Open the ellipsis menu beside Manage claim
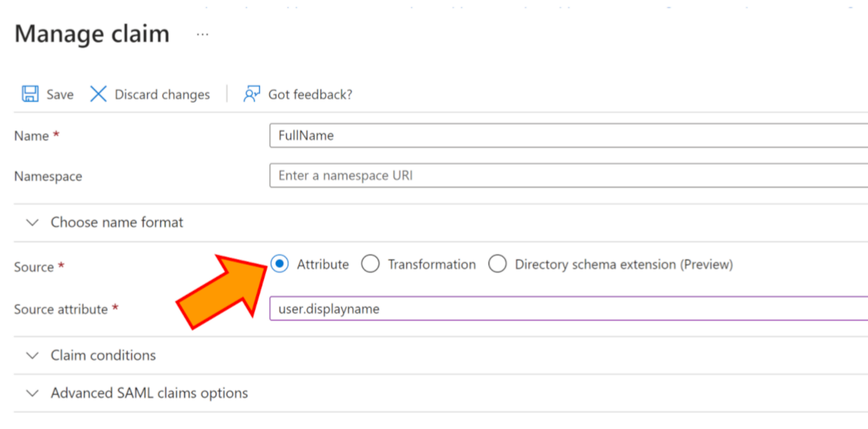The image size is (868, 429). (x=203, y=34)
